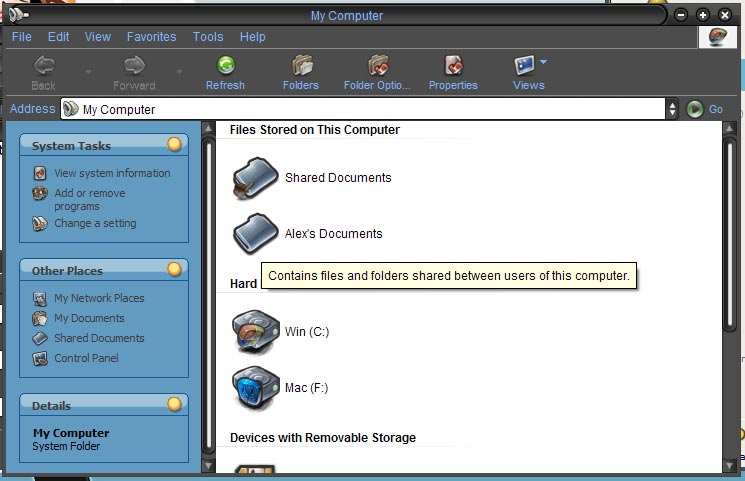Click the Alex's Documents label

click(x=334, y=233)
